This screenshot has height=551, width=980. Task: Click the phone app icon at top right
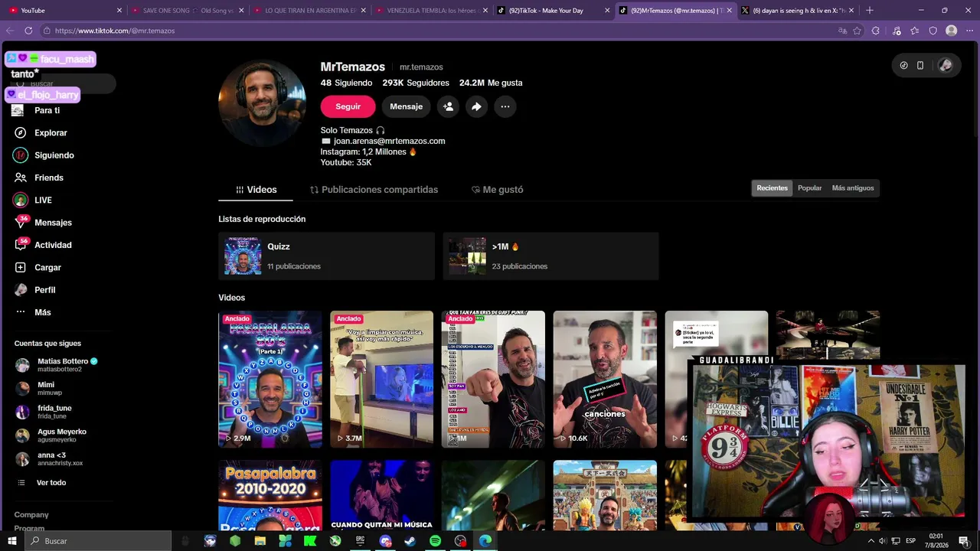[920, 66]
